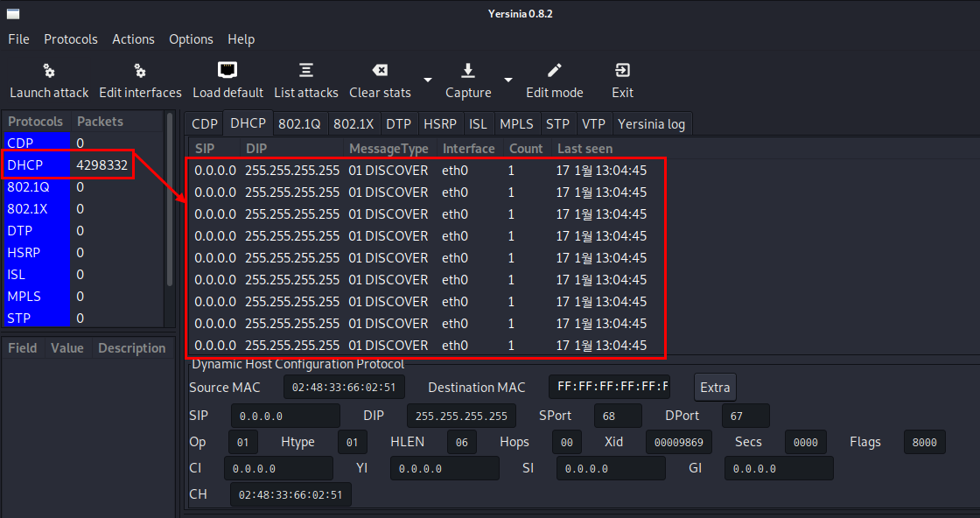Click the protocols list vertical scrollbar
This screenshot has width=980, height=518.
point(170,199)
